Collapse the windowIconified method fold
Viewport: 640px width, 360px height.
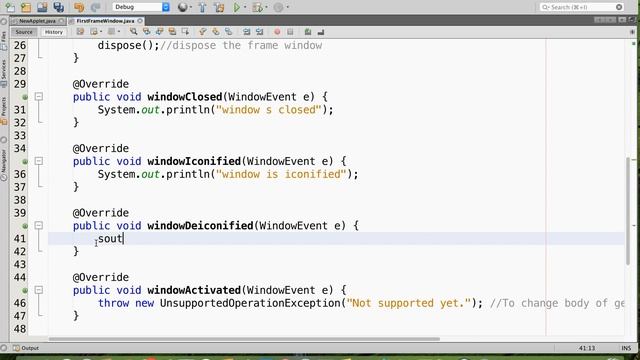[39, 161]
